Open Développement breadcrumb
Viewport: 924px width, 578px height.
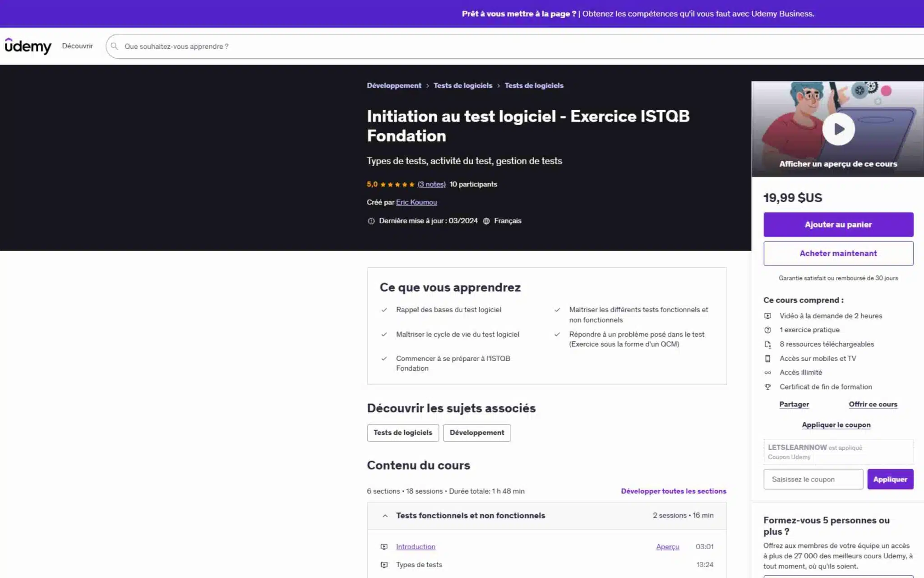coord(394,85)
